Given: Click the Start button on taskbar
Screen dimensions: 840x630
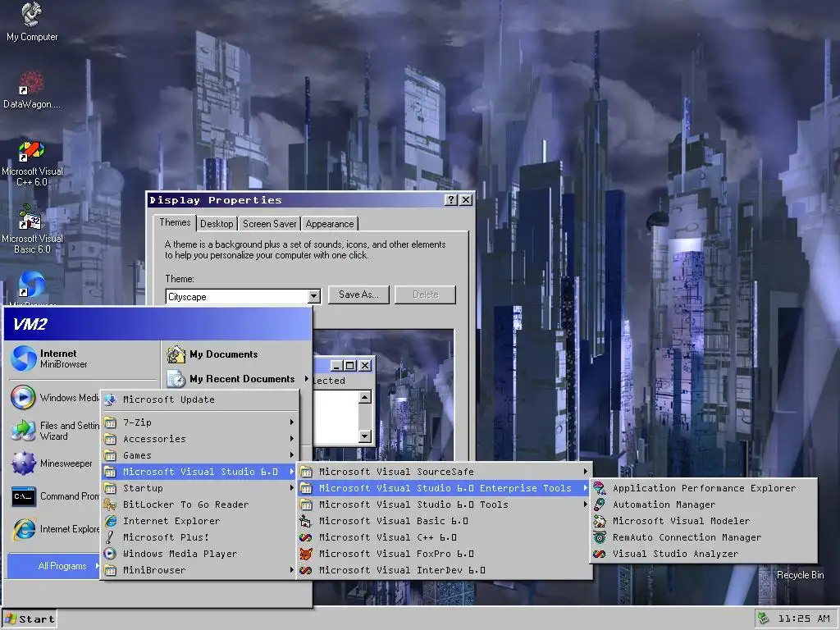Looking at the screenshot, I should pyautogui.click(x=30, y=619).
